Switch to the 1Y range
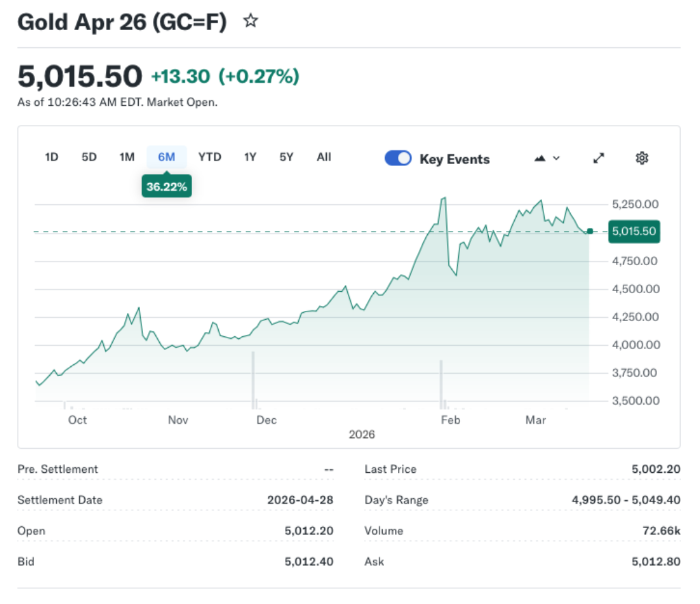The height and width of the screenshot is (604, 700). [250, 157]
